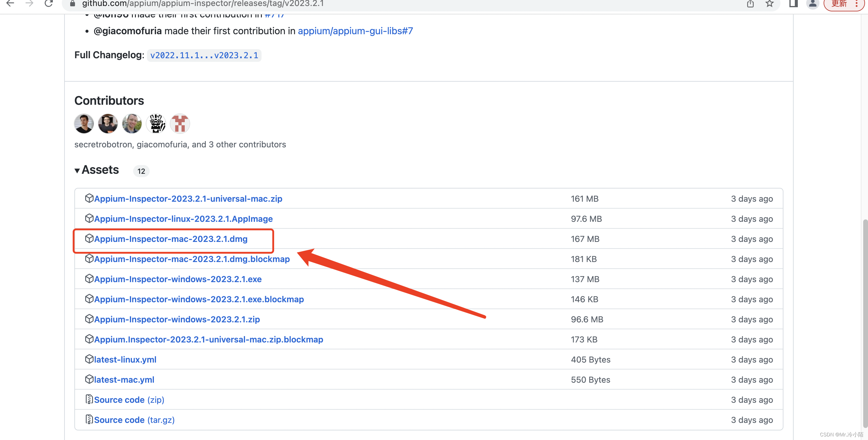Download Appium-Inspector-windows-2023.2.1.exe.blockmap
This screenshot has height=440, width=868.
coord(199,299)
